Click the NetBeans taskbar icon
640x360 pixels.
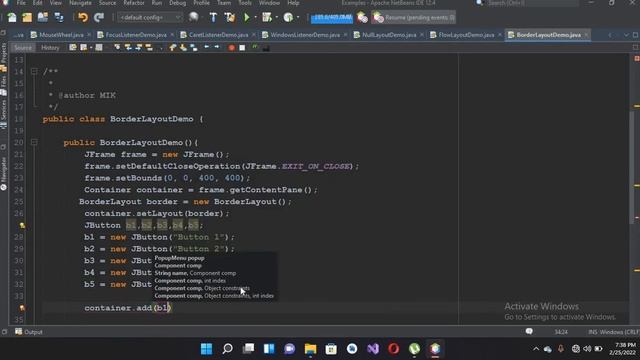click(x=435, y=349)
